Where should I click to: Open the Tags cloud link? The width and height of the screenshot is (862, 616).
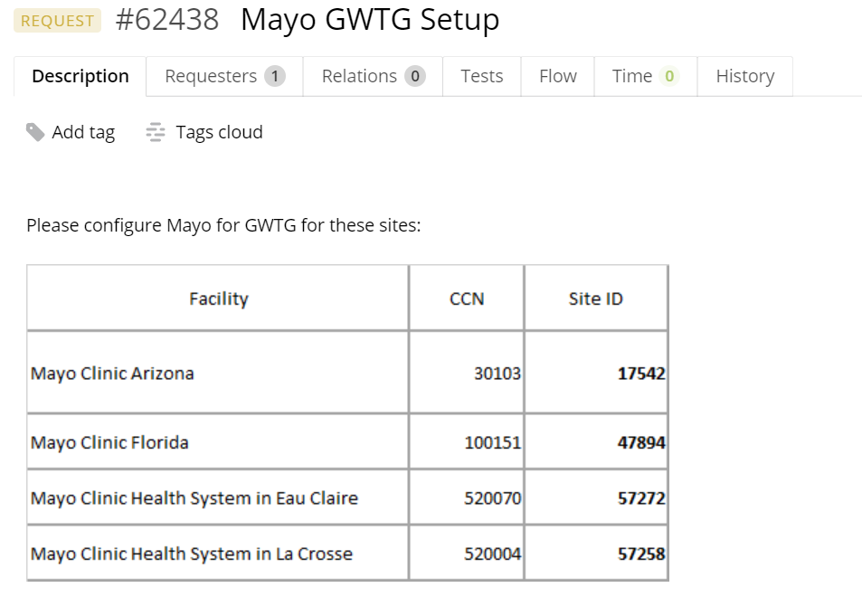click(219, 133)
